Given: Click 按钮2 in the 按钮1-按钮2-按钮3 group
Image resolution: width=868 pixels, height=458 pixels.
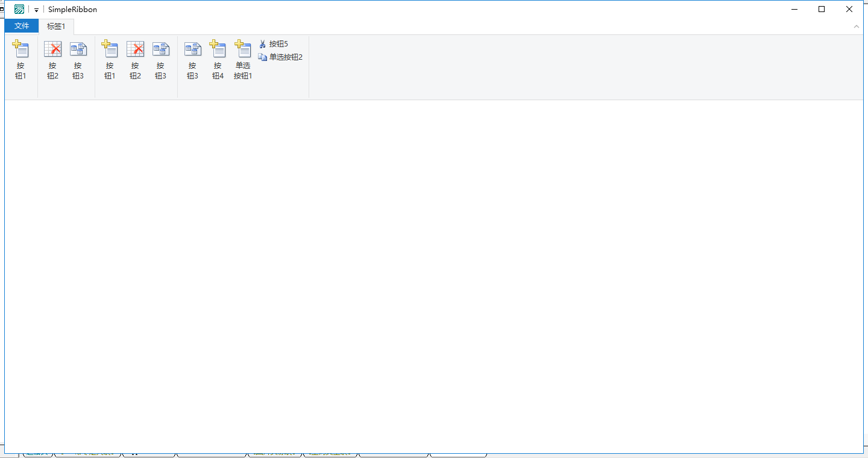Looking at the screenshot, I should tap(135, 60).
